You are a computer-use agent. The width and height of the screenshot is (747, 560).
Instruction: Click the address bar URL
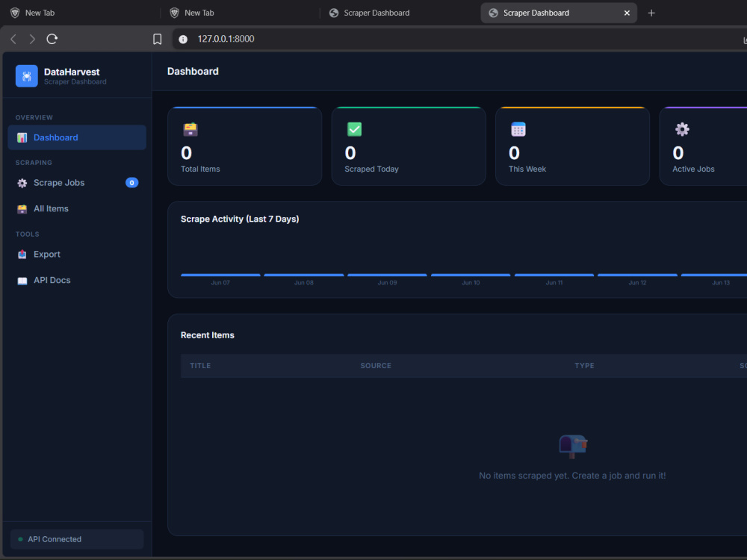[226, 39]
